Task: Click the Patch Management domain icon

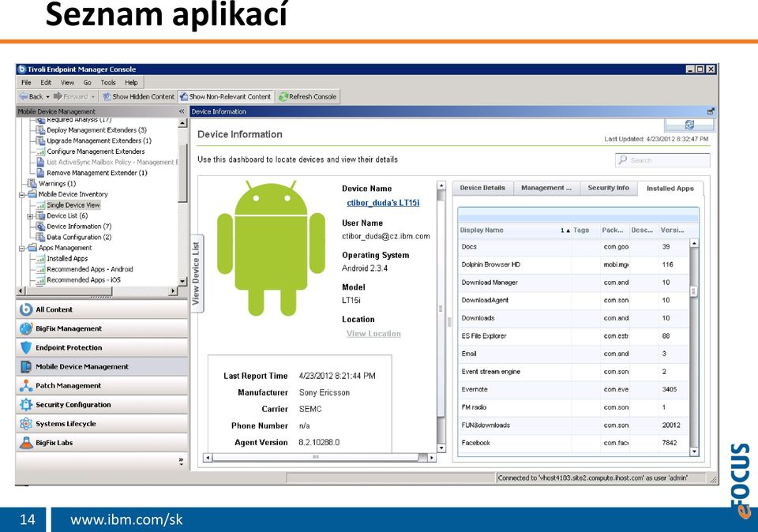Action: point(26,386)
